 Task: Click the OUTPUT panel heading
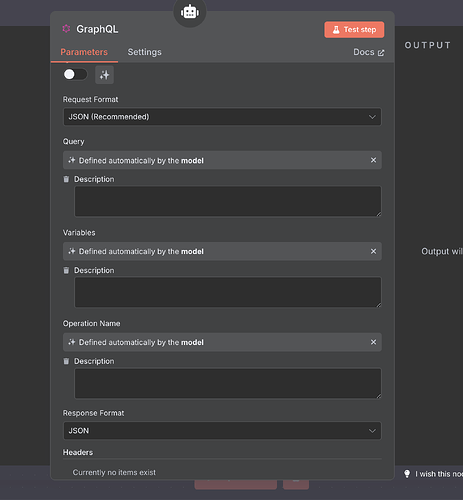pos(428,45)
